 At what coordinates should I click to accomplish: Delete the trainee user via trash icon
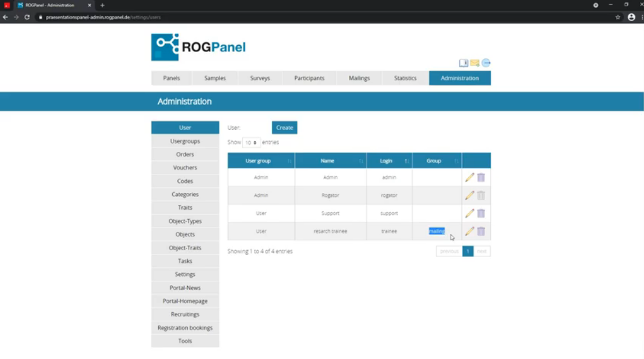pos(481,231)
